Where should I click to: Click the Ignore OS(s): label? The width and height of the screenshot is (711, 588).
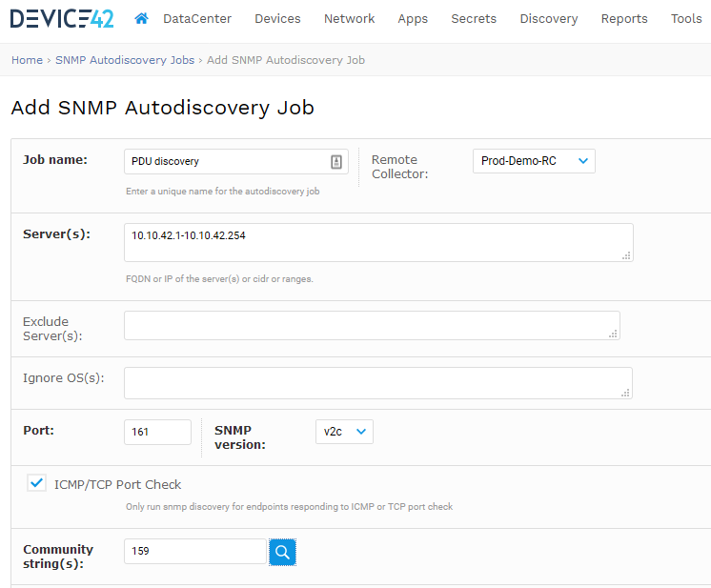(64, 378)
